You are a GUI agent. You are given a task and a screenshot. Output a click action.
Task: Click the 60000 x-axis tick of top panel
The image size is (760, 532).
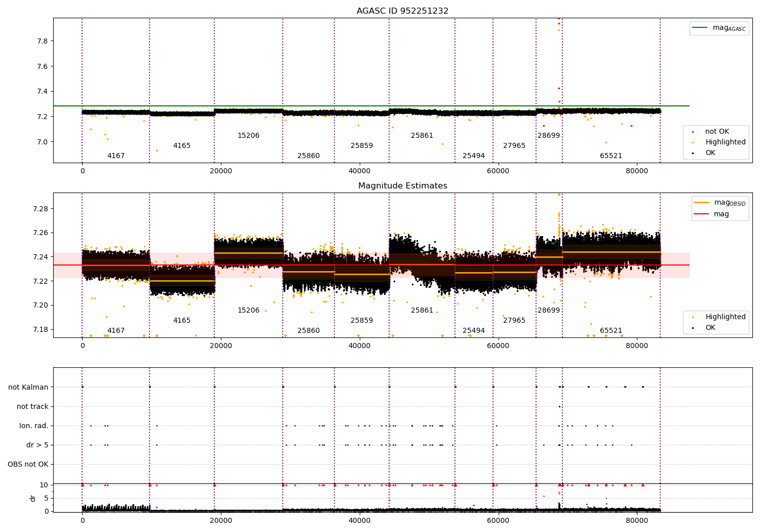[498, 171]
